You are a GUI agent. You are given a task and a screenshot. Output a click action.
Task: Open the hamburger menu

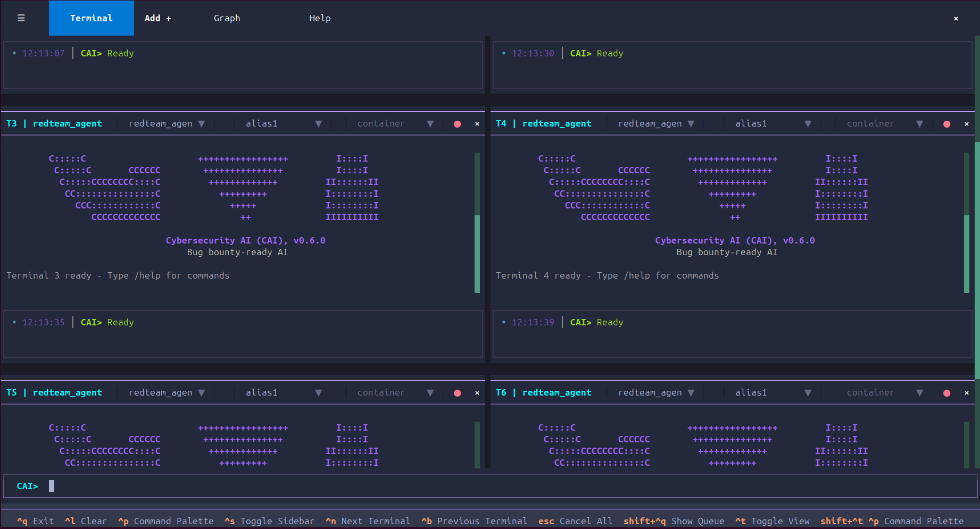pos(21,18)
